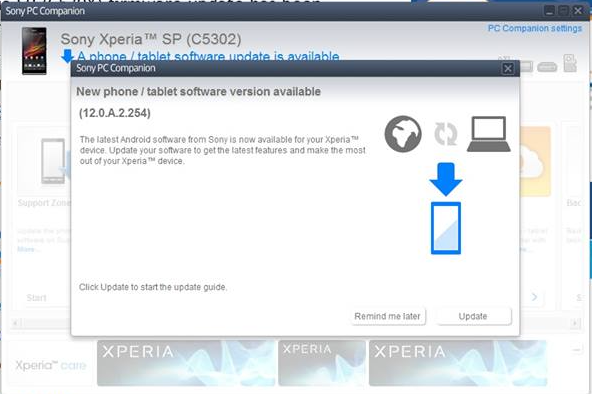Maximize the main PC Companion window
Viewport: 592px width, 394px height.
[x=564, y=11]
